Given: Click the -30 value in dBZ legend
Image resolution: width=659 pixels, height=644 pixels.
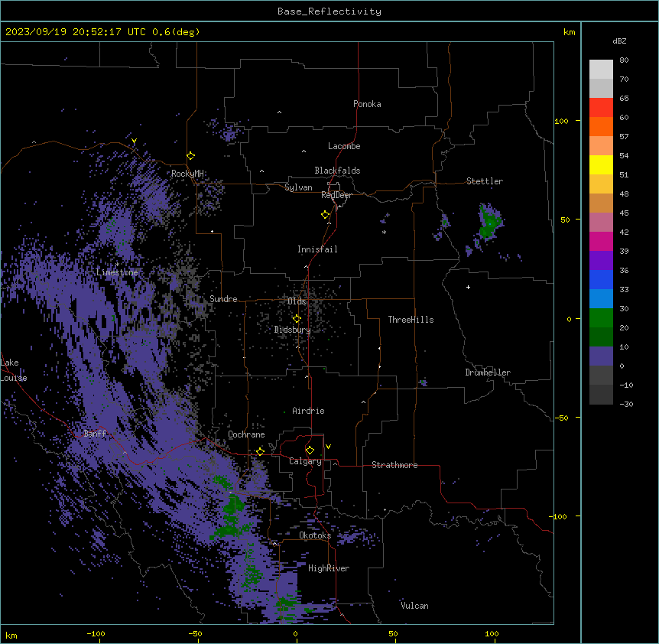Looking at the screenshot, I should point(626,404).
